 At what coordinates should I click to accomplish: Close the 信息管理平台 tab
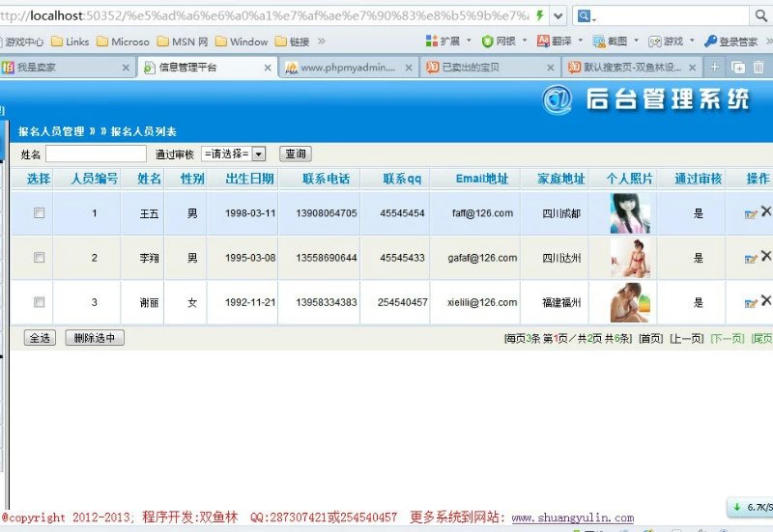(x=268, y=68)
